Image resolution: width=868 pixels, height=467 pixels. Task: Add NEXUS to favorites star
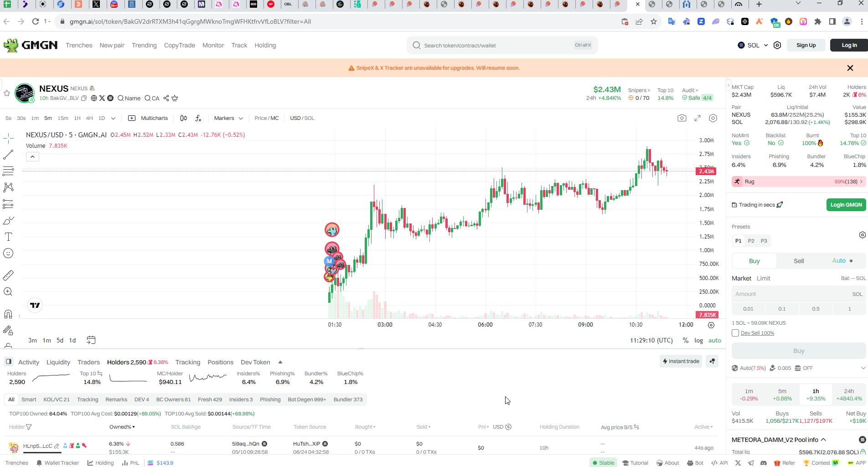pyautogui.click(x=7, y=93)
